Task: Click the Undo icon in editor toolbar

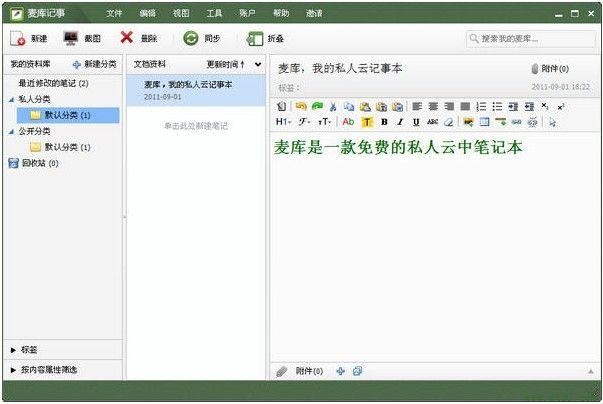Action: click(301, 106)
